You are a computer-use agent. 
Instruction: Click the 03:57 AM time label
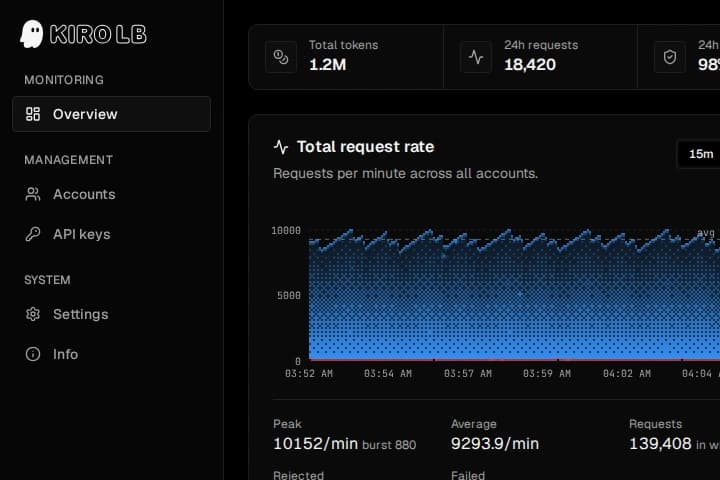click(468, 374)
